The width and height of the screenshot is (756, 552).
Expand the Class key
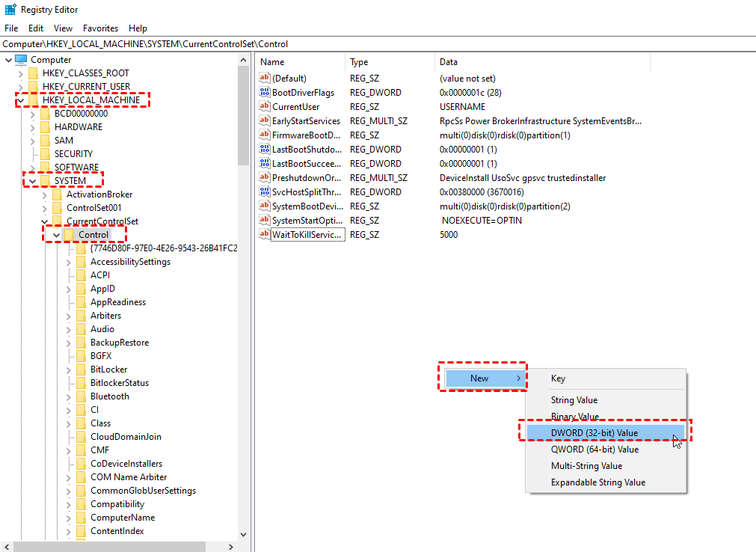point(69,424)
